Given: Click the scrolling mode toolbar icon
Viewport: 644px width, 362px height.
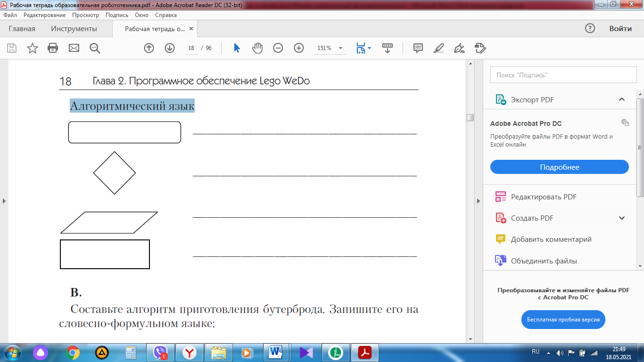Looking at the screenshot, I should tap(388, 48).
